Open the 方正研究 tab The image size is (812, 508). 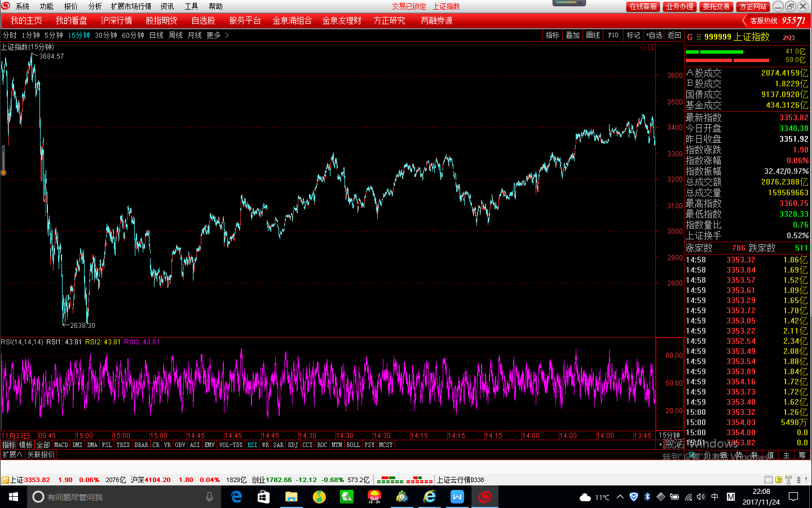[x=389, y=21]
